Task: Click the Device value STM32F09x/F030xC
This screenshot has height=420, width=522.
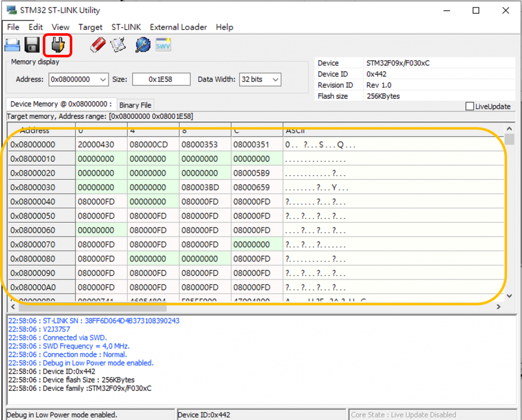Action: coord(398,63)
